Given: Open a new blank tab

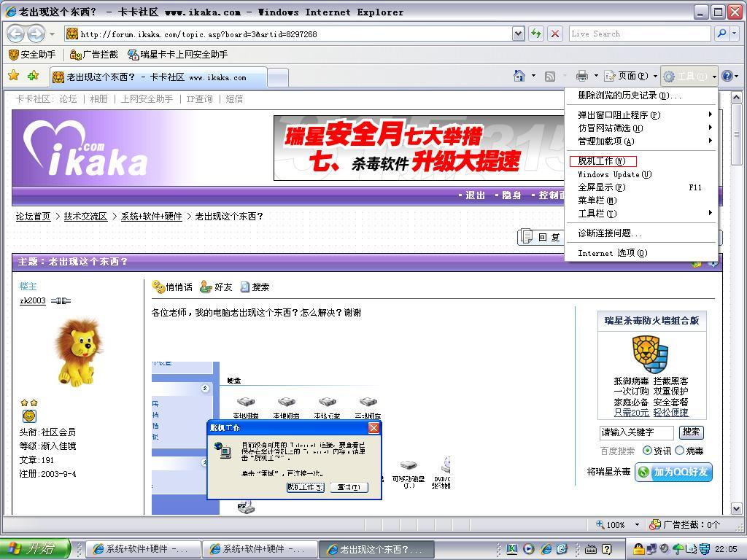Looking at the screenshot, I should coord(278,77).
